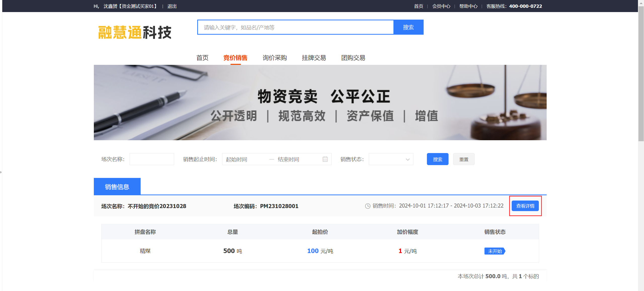
Task: Click the 未开始 status tag
Action: (x=495, y=251)
